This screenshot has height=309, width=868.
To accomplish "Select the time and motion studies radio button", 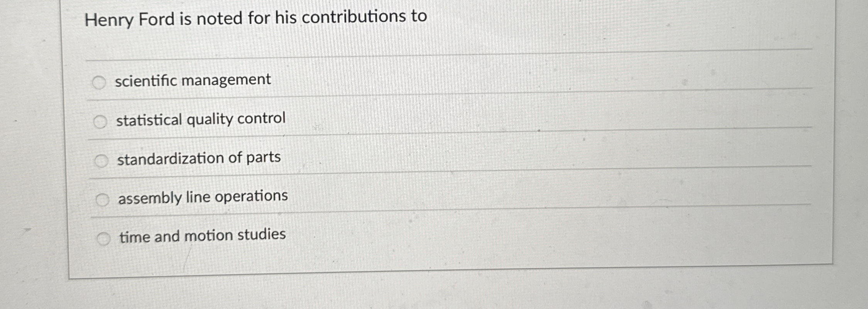I will (x=103, y=239).
